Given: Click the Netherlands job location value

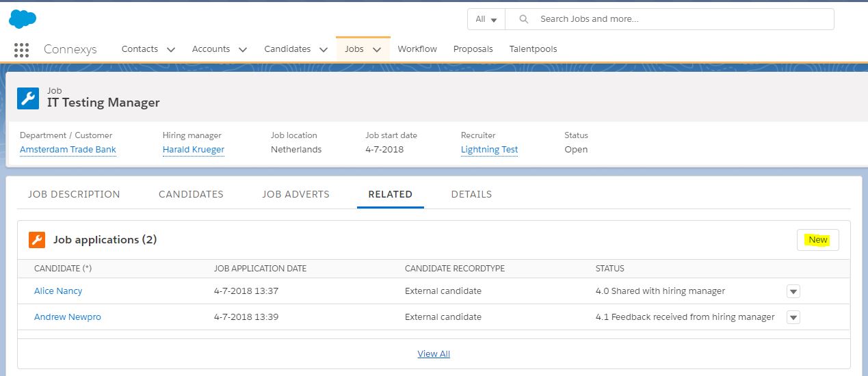Looking at the screenshot, I should click(296, 150).
